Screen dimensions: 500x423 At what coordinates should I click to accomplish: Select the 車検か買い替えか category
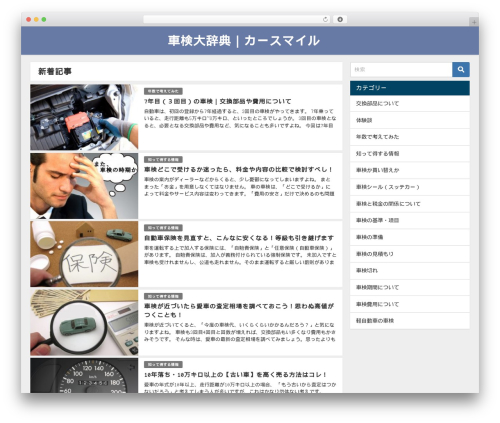click(x=410, y=170)
